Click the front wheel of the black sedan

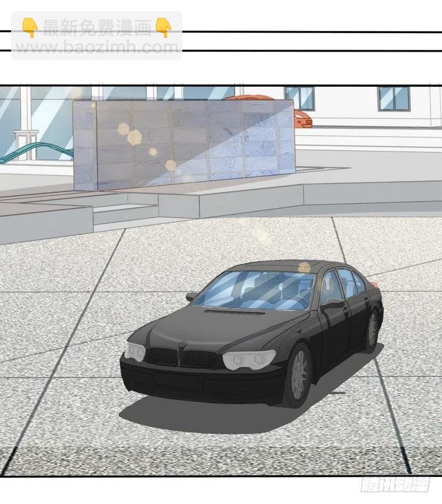[299, 375]
